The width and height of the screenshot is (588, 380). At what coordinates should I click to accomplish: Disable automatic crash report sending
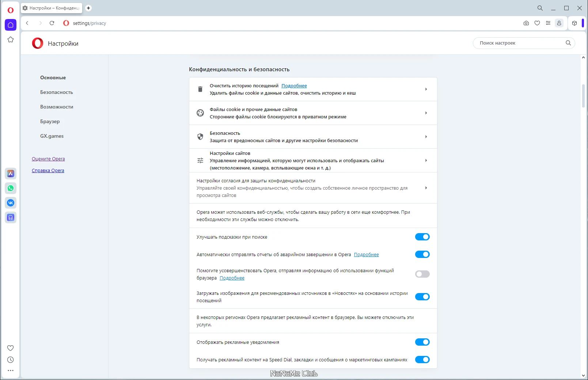[422, 254]
